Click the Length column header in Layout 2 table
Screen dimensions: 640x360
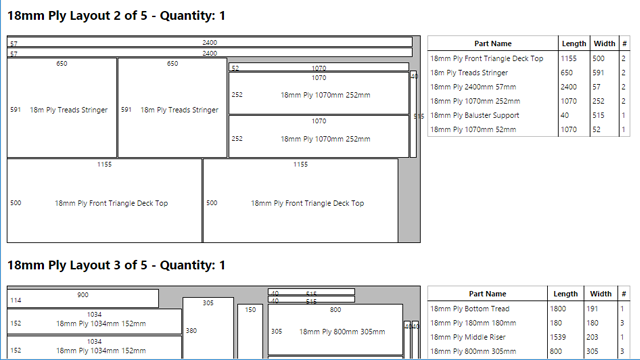pyautogui.click(x=574, y=43)
